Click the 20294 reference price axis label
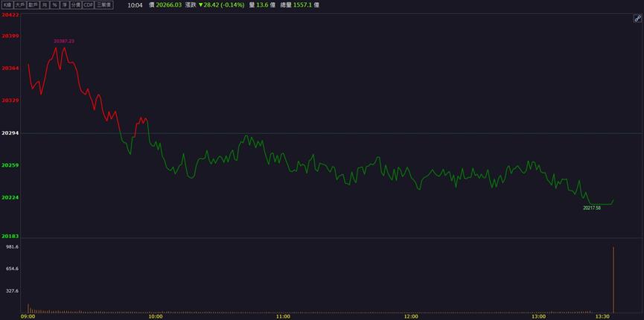 point(10,133)
